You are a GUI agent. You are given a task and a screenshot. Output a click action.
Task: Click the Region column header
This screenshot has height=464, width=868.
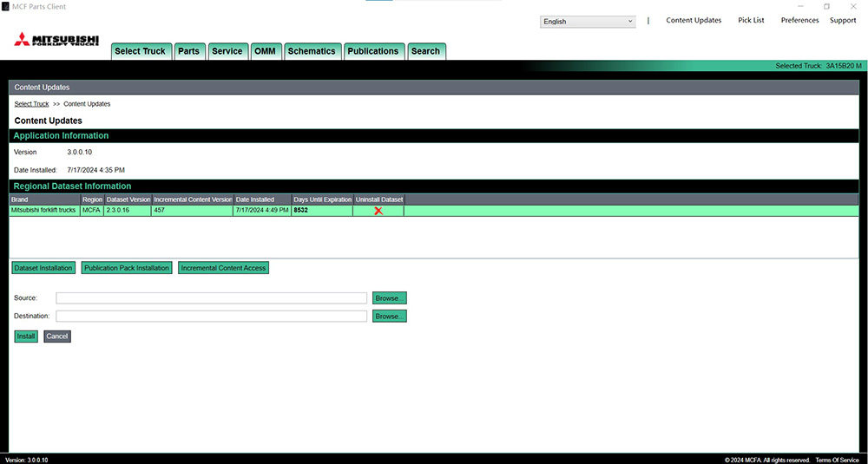pos(93,199)
